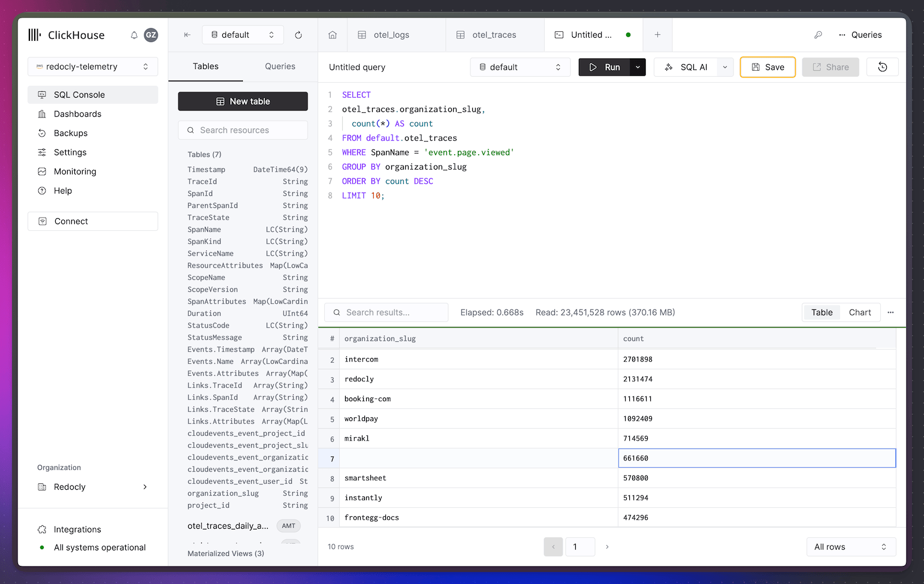924x584 pixels.
Task: Open the All rows page size dropdown
Action: click(851, 547)
